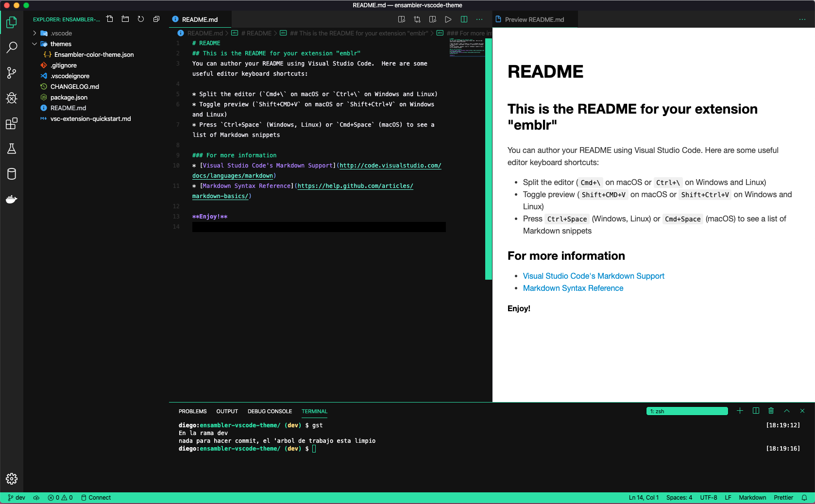The width and height of the screenshot is (815, 504).
Task: Maximize the panel with the up chevron
Action: coord(787,411)
